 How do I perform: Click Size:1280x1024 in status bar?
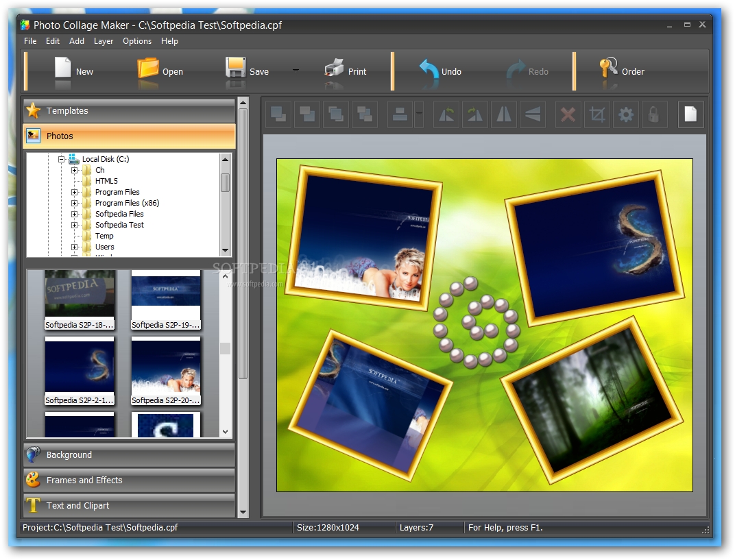coord(328,528)
